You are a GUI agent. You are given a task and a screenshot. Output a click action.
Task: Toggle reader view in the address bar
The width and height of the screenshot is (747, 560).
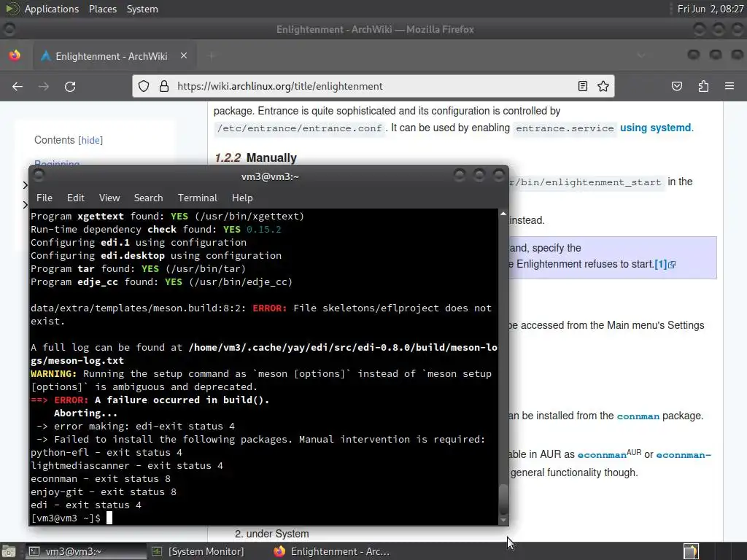coord(582,86)
